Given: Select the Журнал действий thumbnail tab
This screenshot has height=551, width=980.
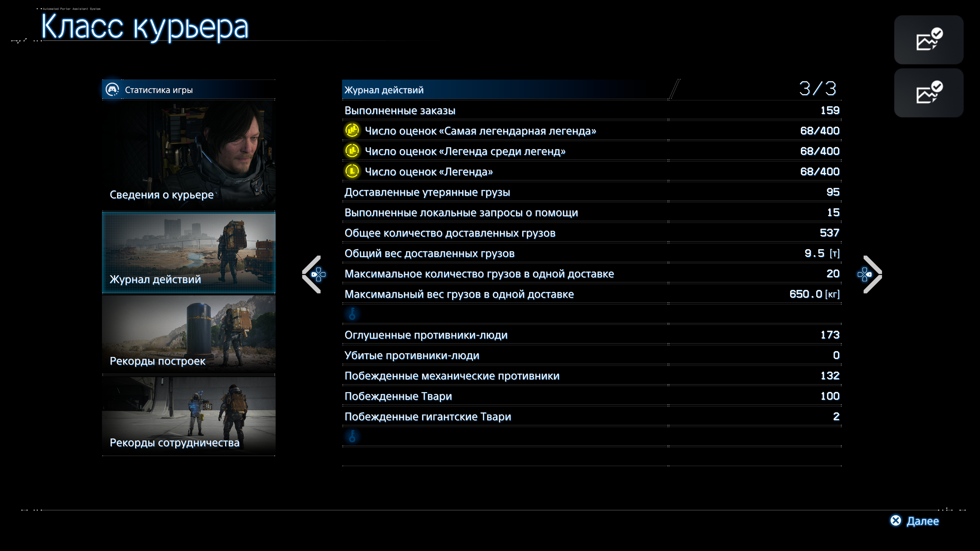Looking at the screenshot, I should 189,253.
